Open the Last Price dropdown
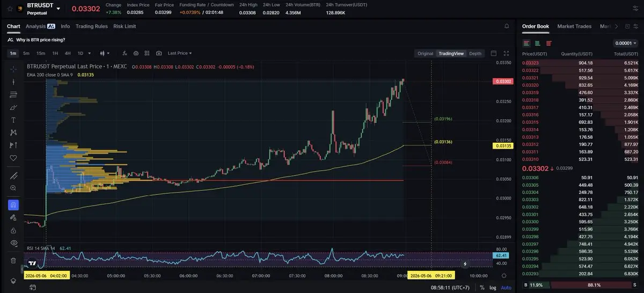 point(179,53)
